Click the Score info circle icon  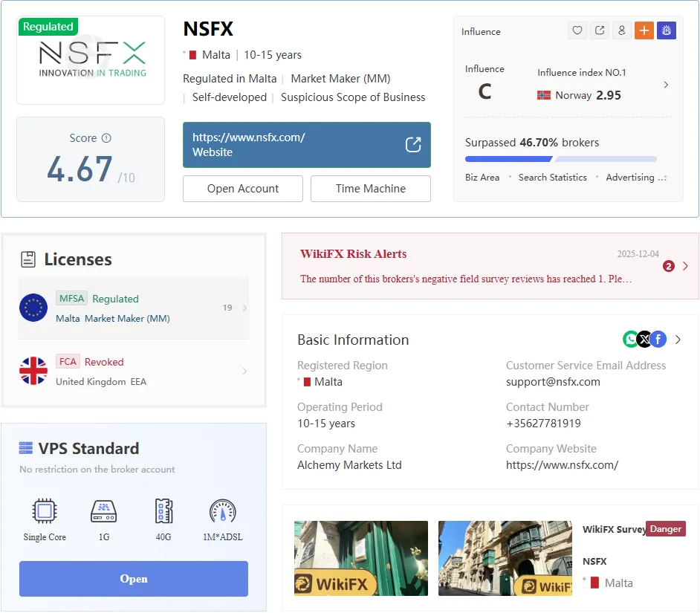106,138
